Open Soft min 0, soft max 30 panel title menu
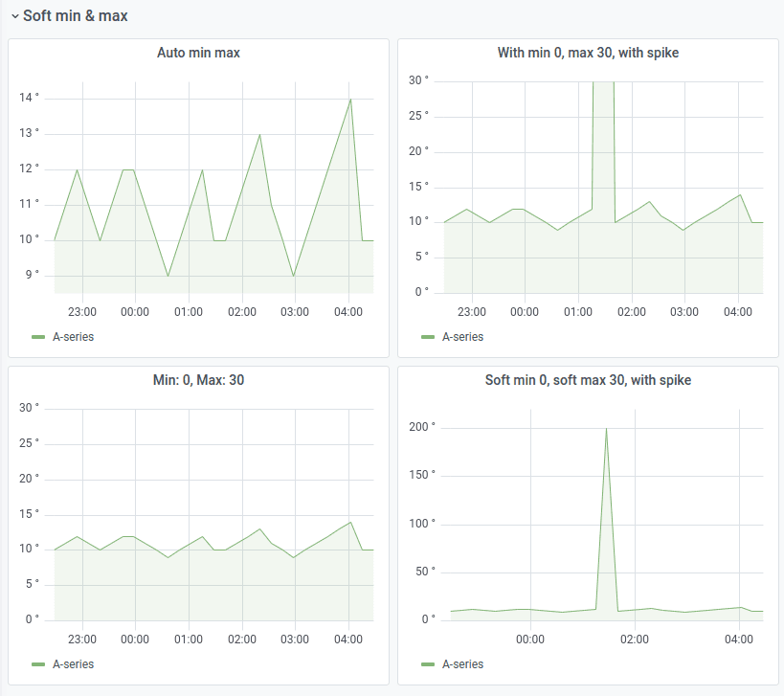Image resolution: width=784 pixels, height=696 pixels. pos(588,380)
